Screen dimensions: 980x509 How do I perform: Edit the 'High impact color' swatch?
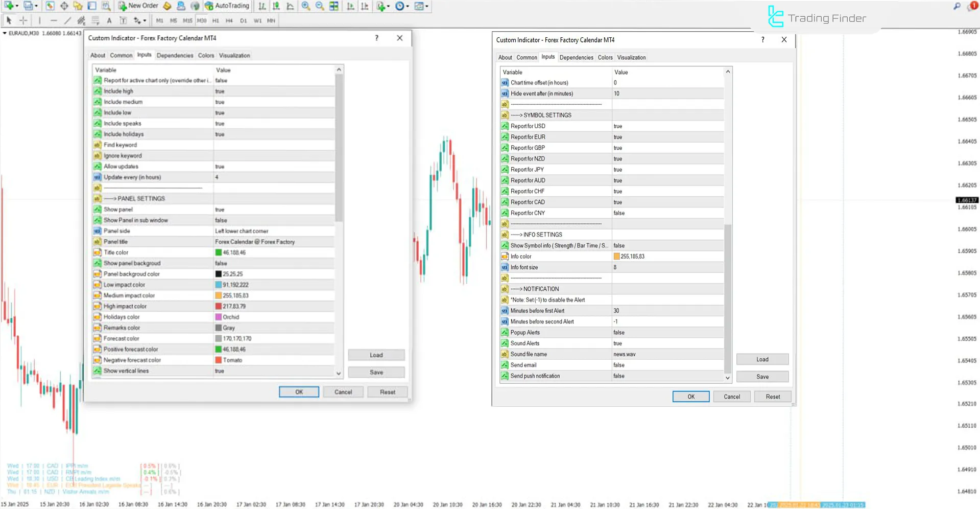pyautogui.click(x=219, y=306)
